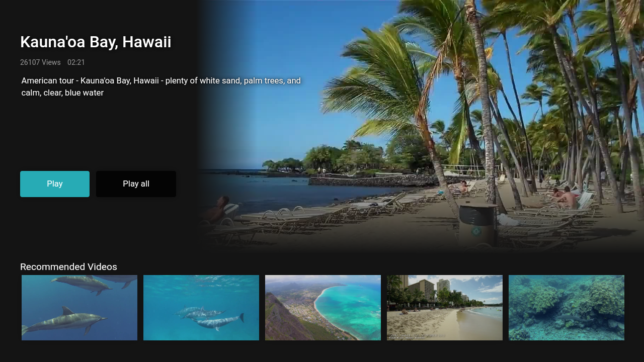
Task: Click the Play all button
Action: pos(136,184)
